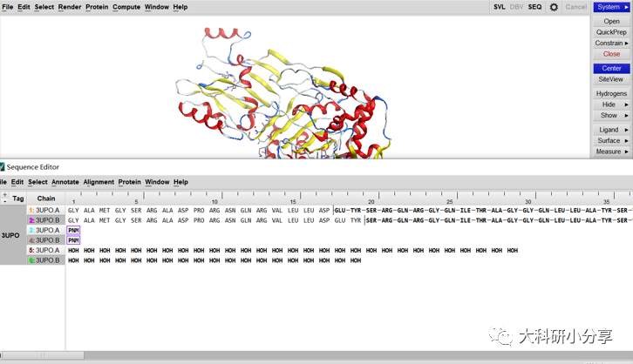Open the File menu in main window

click(7, 7)
